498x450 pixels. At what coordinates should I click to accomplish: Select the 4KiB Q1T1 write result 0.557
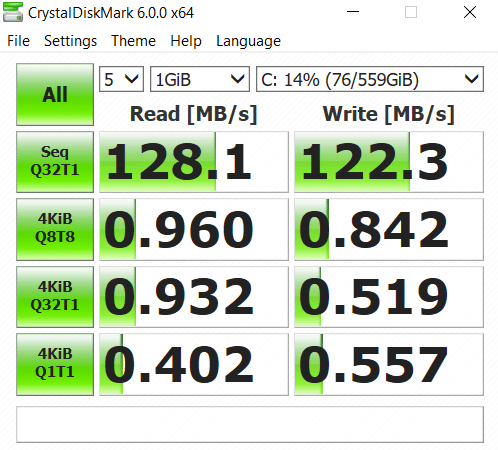click(x=389, y=364)
